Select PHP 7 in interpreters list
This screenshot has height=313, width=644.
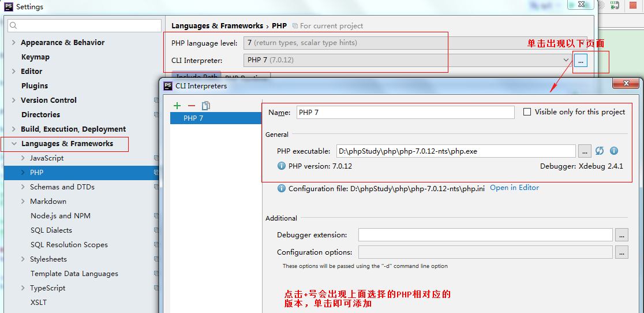coord(216,118)
